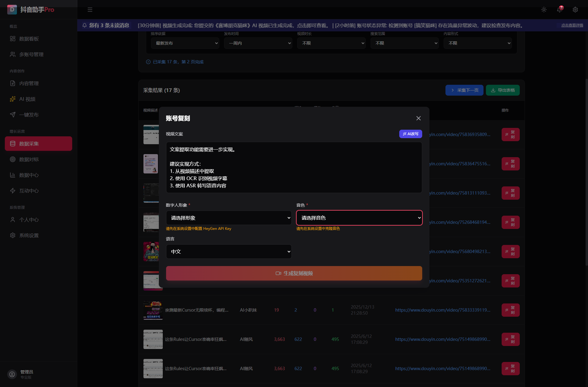Click the top-right settings gear icon
The height and width of the screenshot is (387, 588).
click(575, 10)
